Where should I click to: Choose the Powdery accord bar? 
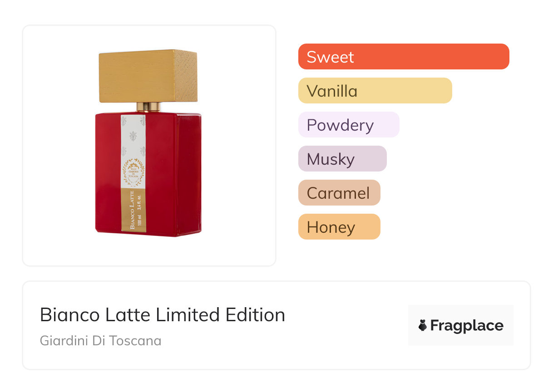(348, 125)
